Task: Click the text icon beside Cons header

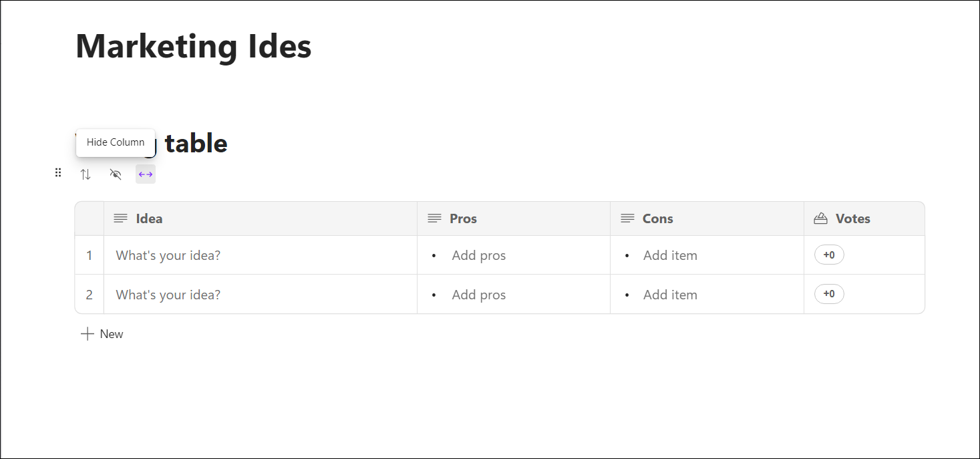Action: click(x=627, y=218)
